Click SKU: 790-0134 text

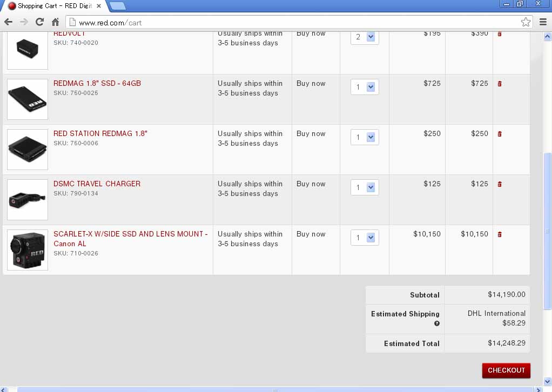pos(76,193)
